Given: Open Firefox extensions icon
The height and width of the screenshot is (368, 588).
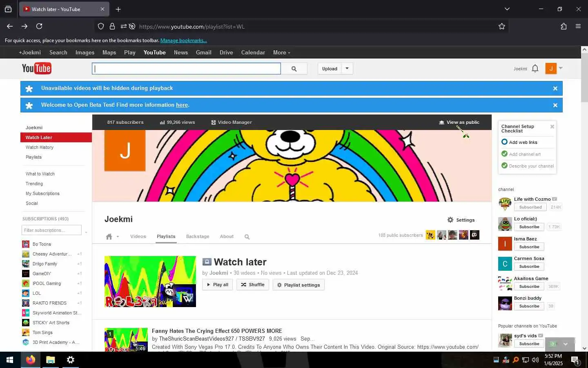Looking at the screenshot, I should coord(563,26).
